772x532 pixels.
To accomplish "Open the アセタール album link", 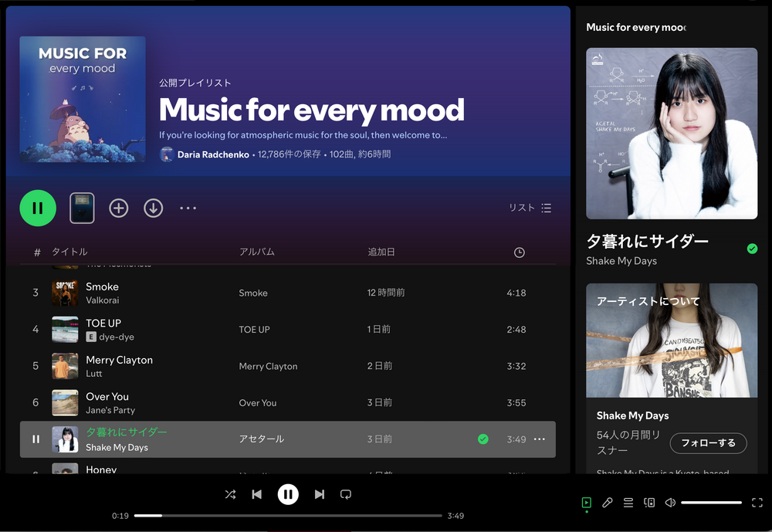I will point(262,439).
